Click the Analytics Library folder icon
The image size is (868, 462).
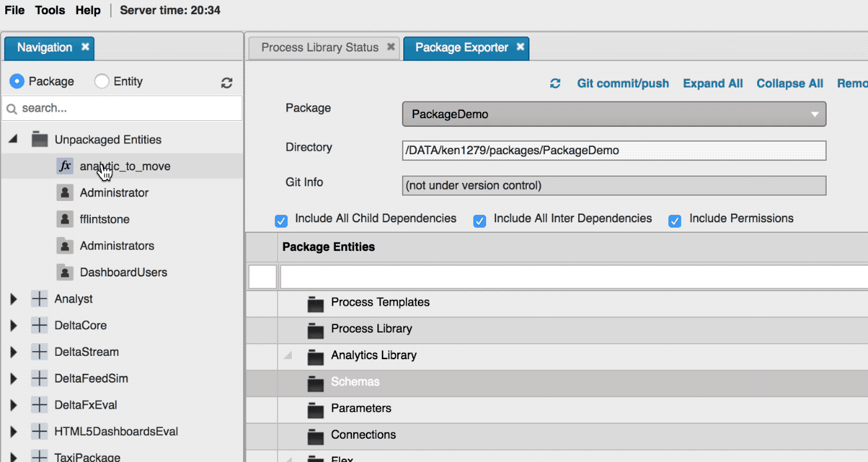[315, 357]
